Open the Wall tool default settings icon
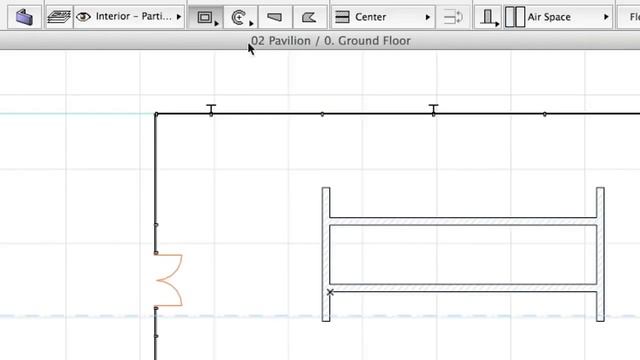Image resolution: width=640 pixels, height=360 pixels. click(x=24, y=17)
